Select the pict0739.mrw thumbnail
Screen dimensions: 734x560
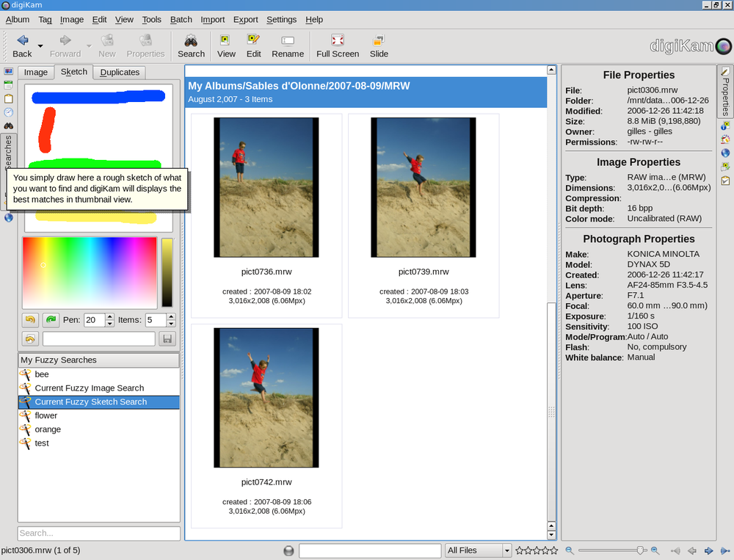point(424,188)
